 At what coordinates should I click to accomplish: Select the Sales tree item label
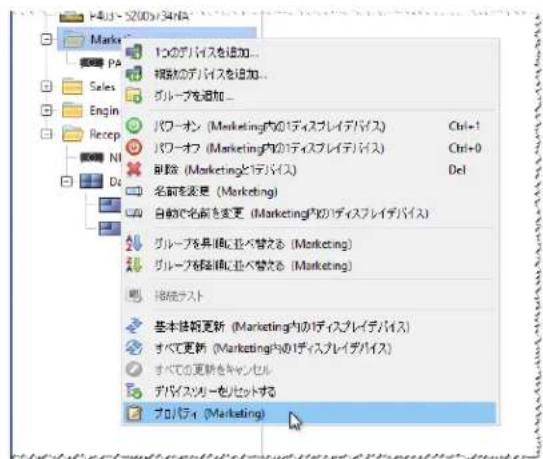point(102,87)
